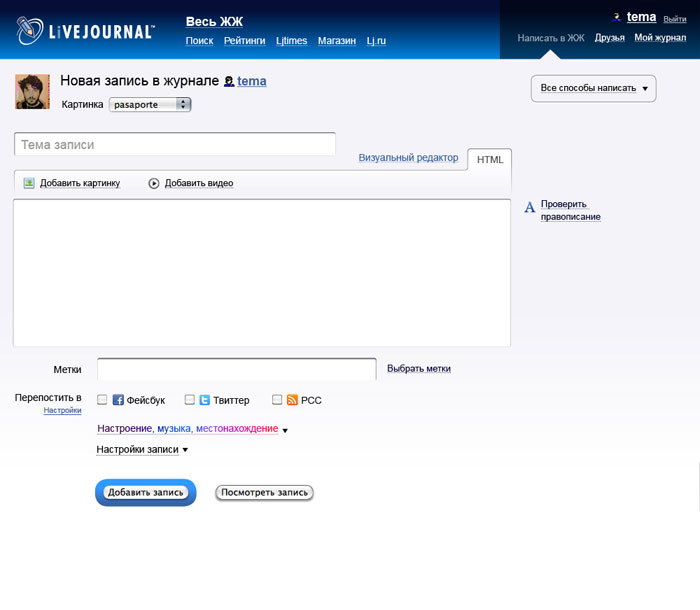
Task: Switch to the HTML editor tab
Action: click(x=489, y=159)
